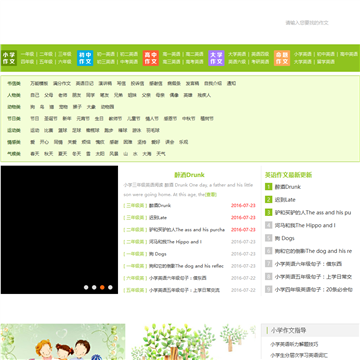Open the 万能模板 topic link
This screenshot has height=360, width=360.
(x=39, y=83)
